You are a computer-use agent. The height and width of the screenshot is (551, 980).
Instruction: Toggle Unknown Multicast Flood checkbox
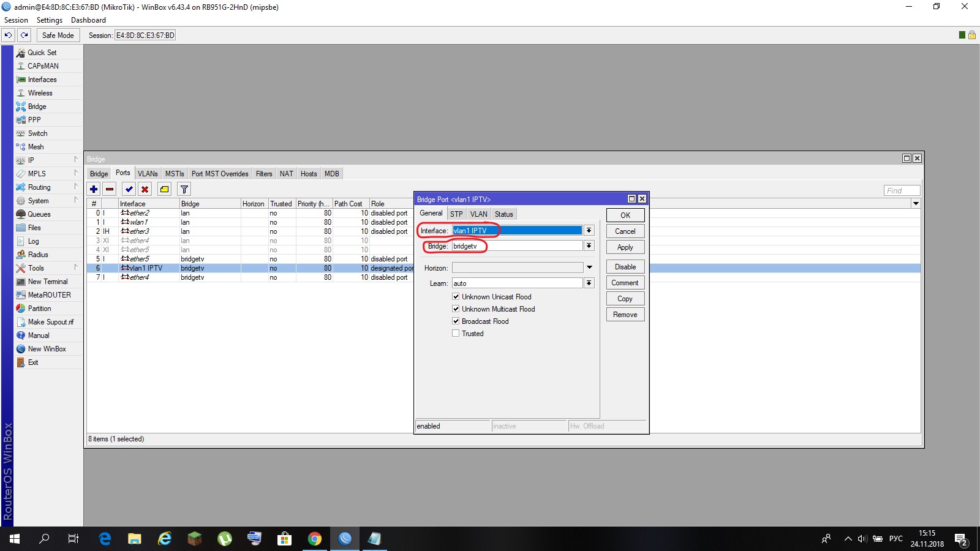coord(456,309)
